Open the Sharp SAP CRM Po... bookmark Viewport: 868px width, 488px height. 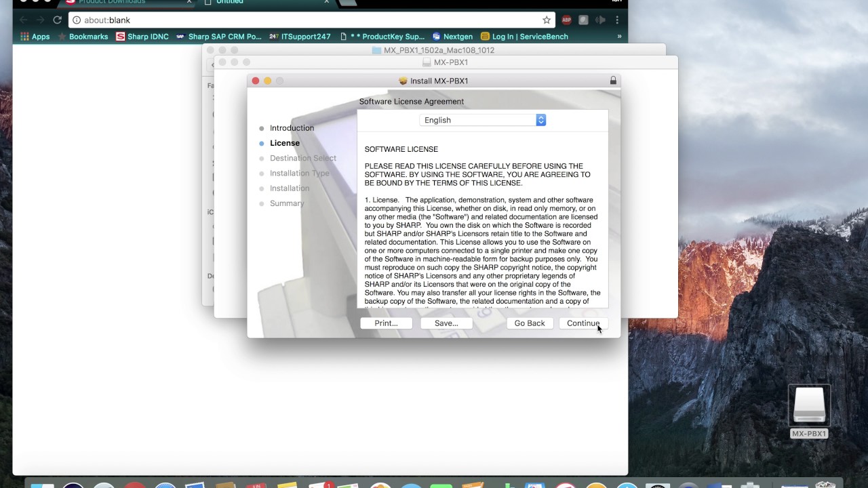coord(218,37)
